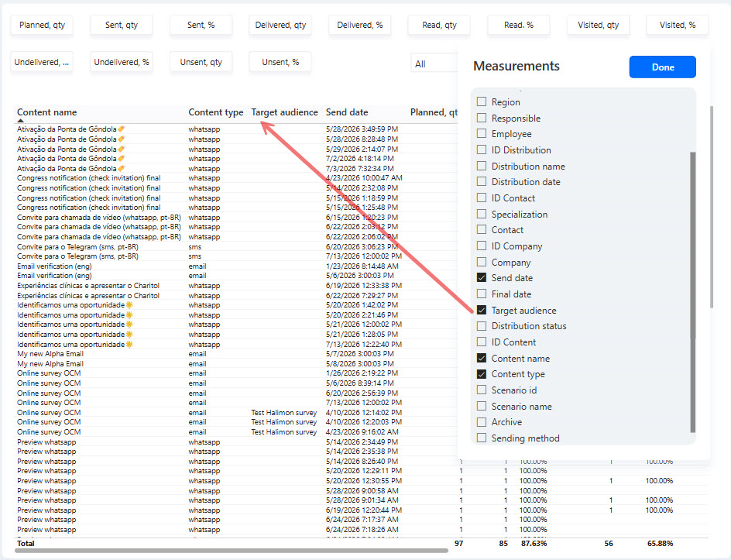This screenshot has width=731, height=560.
Task: Click the Send date column header
Action: pyautogui.click(x=347, y=112)
